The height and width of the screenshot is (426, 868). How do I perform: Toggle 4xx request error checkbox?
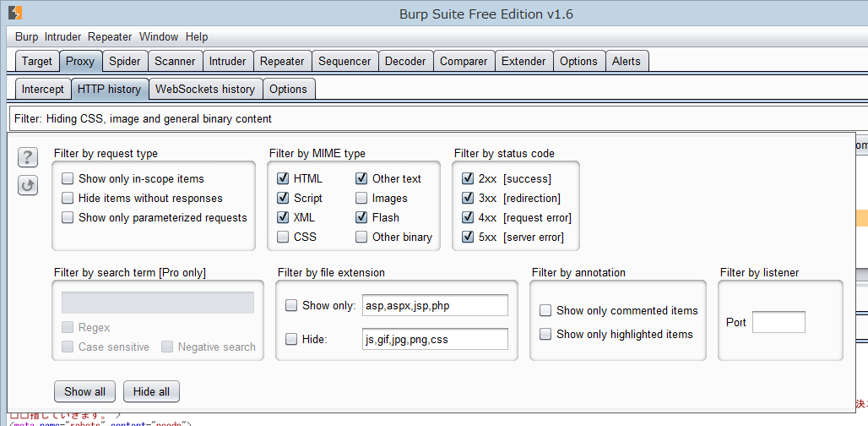(468, 218)
